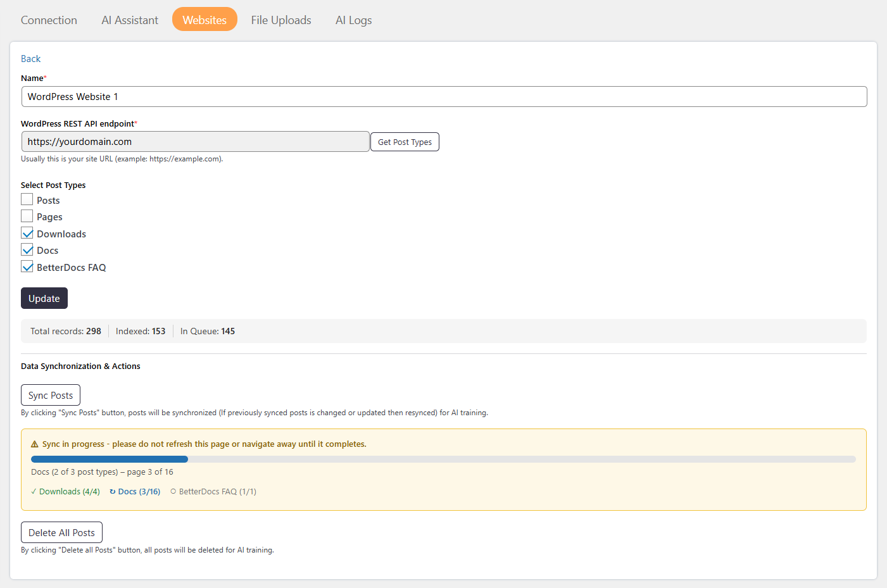The width and height of the screenshot is (887, 588).
Task: Open the Connection tab
Action: (49, 20)
